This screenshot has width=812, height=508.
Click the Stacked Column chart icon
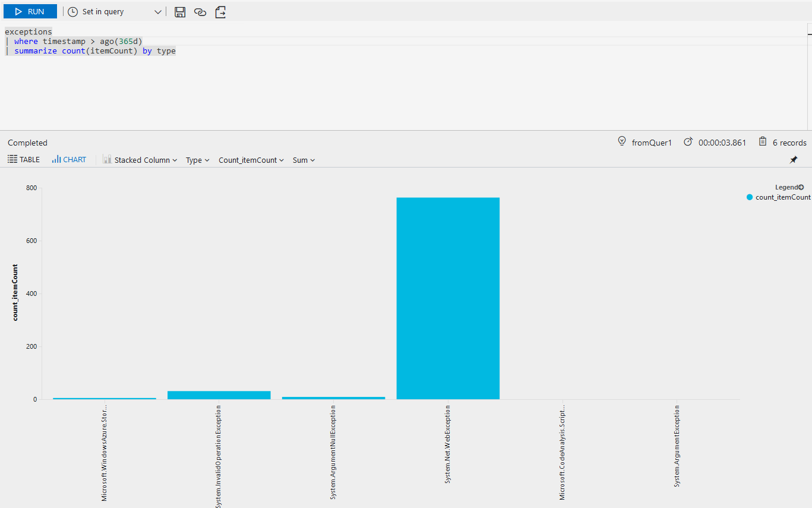click(x=107, y=159)
